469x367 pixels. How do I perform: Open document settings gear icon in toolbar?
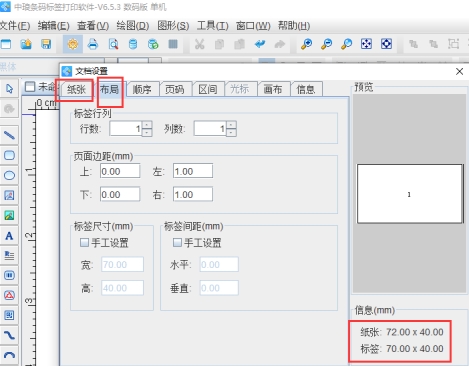[73, 44]
